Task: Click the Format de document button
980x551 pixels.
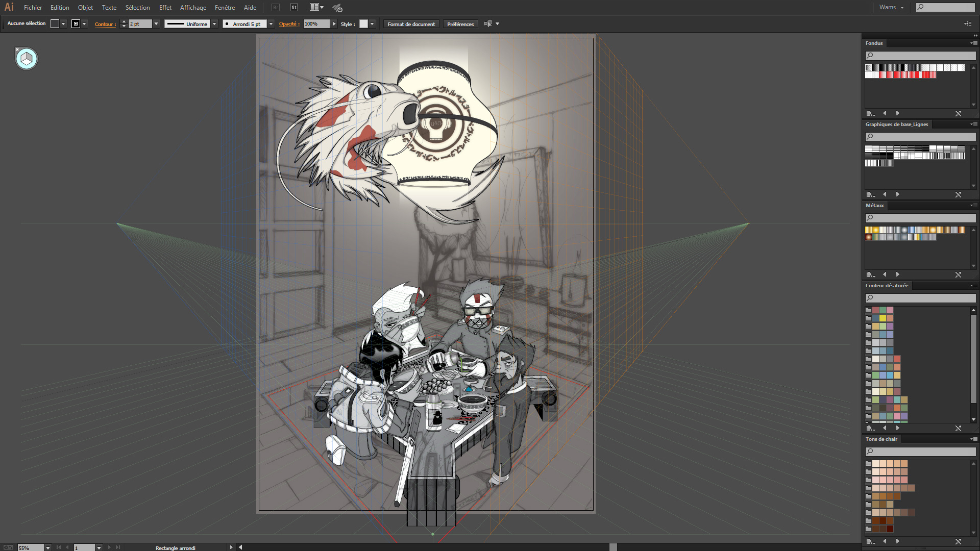Action: click(x=411, y=24)
